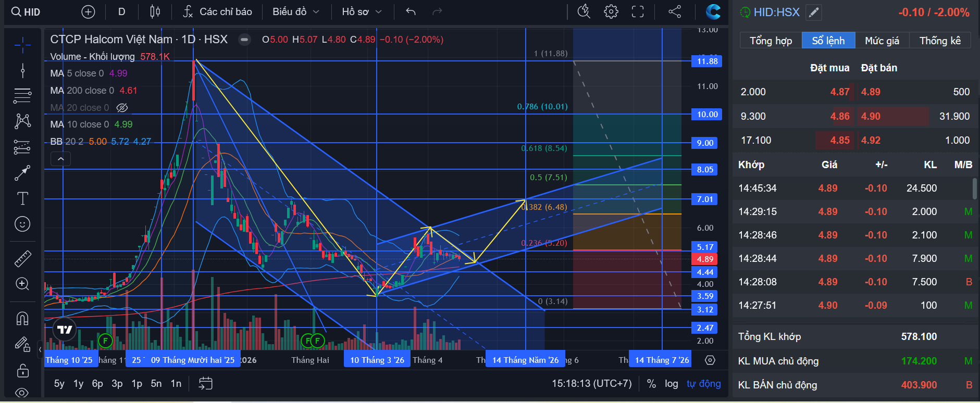Viewport: 980px width, 403px height.
Task: Open price axis settings gear
Action: click(x=710, y=360)
